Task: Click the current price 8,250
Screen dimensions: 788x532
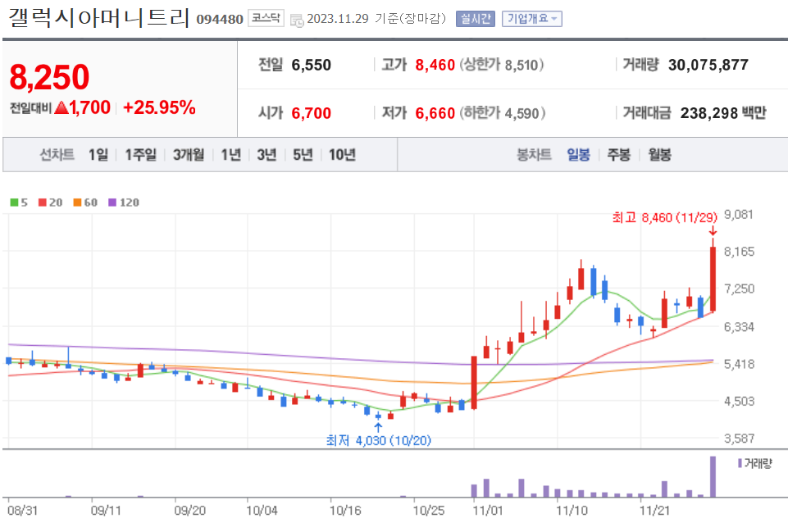Action: click(x=49, y=77)
